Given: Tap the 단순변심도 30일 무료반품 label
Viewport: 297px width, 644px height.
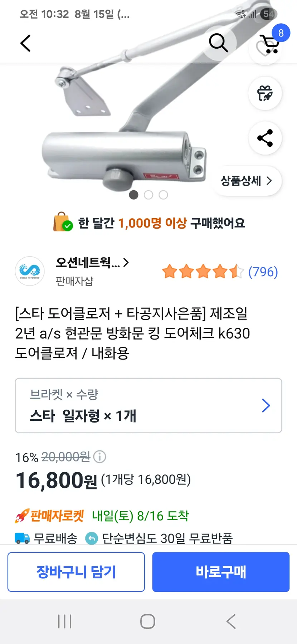Looking at the screenshot, I should pyautogui.click(x=167, y=538).
